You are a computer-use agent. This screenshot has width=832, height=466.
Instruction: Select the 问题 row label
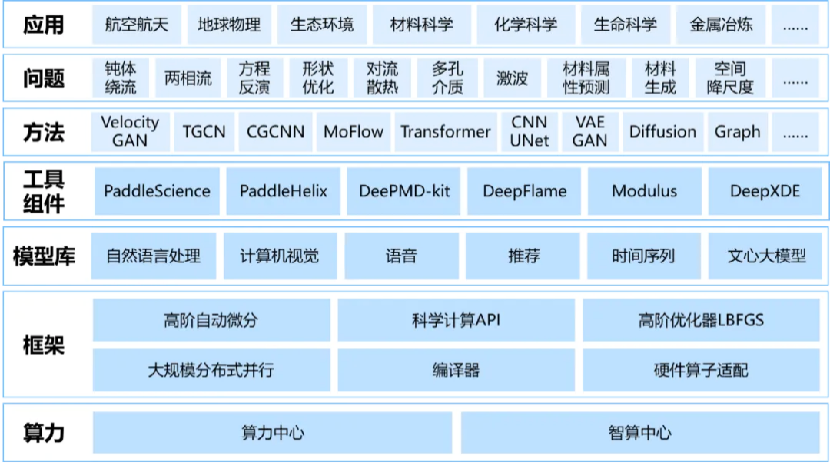tap(44, 79)
